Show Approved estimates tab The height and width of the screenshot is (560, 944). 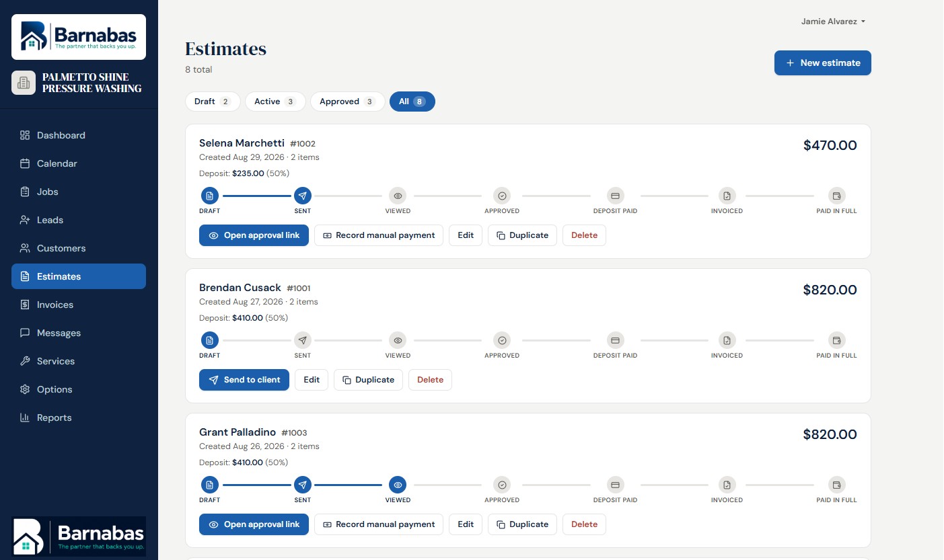click(347, 102)
